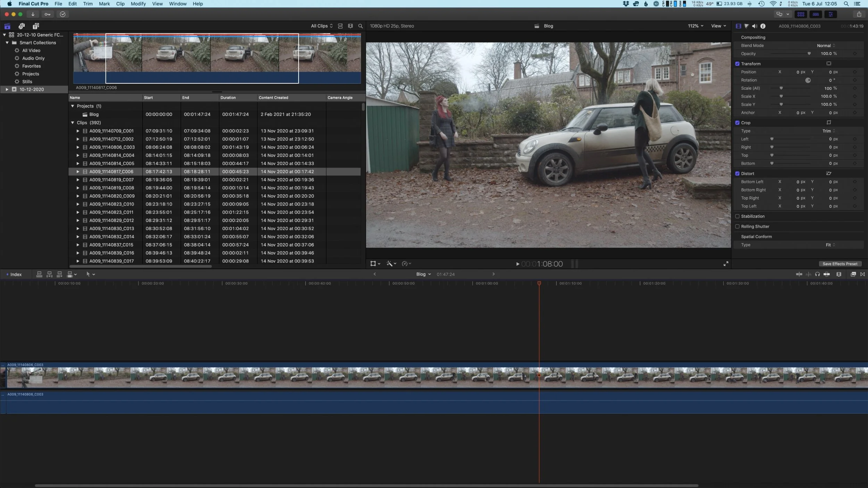868x488 pixels.
Task: Open the Color inspector triangle icon
Action: tap(746, 26)
